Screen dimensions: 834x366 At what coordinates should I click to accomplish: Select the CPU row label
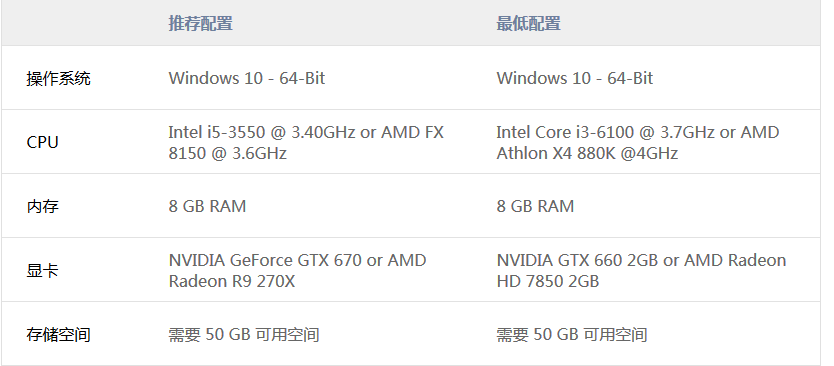(43, 143)
